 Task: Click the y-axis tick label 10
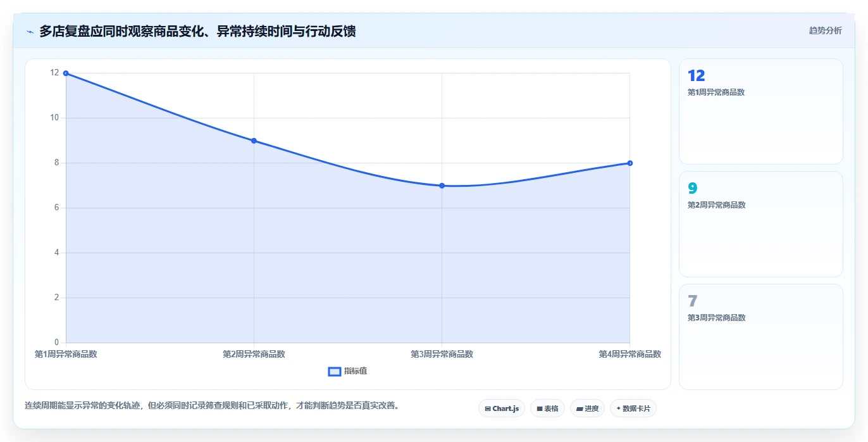54,118
